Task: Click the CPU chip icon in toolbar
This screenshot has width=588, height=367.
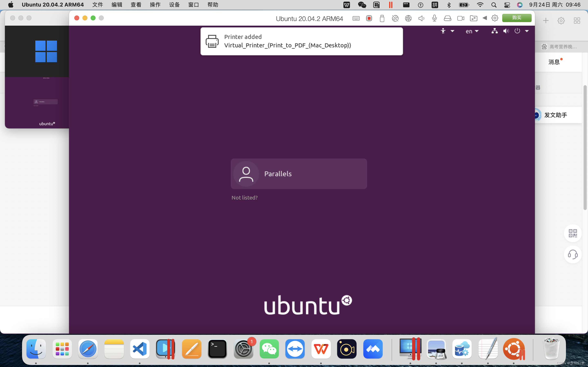Action: tap(369, 18)
